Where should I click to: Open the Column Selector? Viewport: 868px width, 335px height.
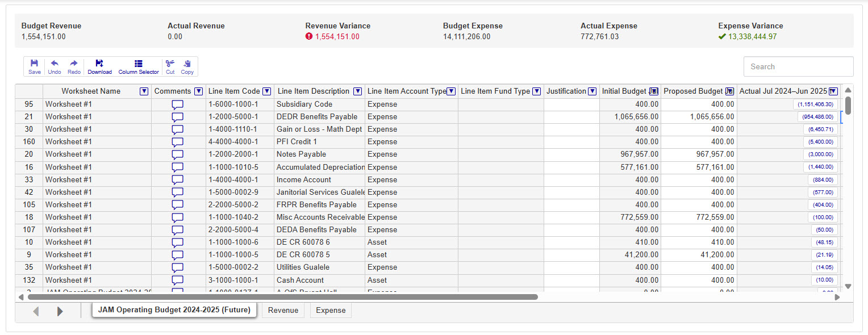tap(139, 66)
